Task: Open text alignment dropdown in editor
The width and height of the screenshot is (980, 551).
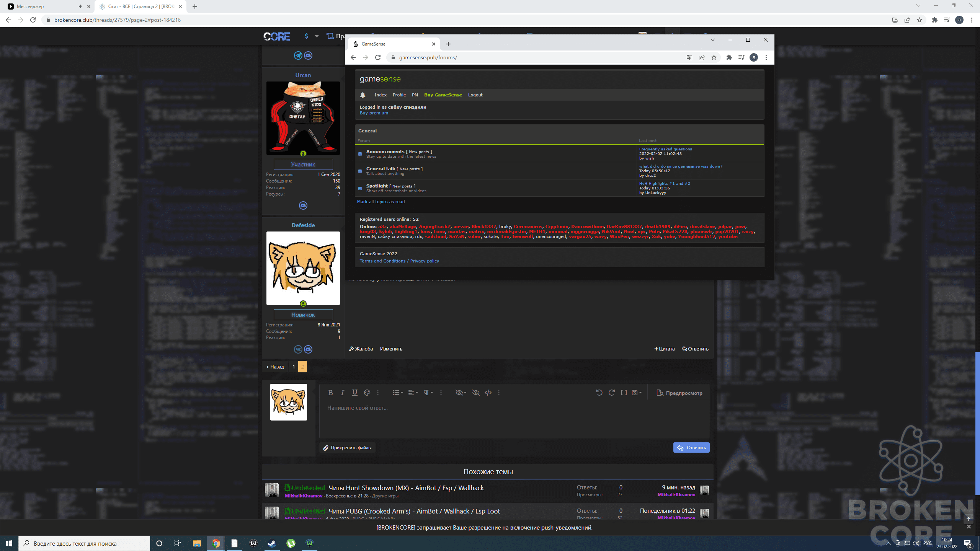Action: 413,393
